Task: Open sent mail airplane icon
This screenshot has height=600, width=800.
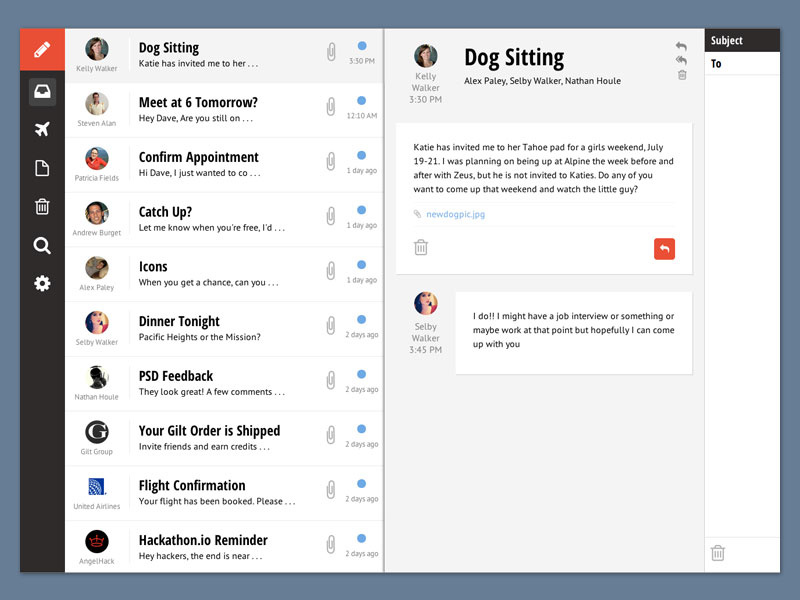Action: 42,129
